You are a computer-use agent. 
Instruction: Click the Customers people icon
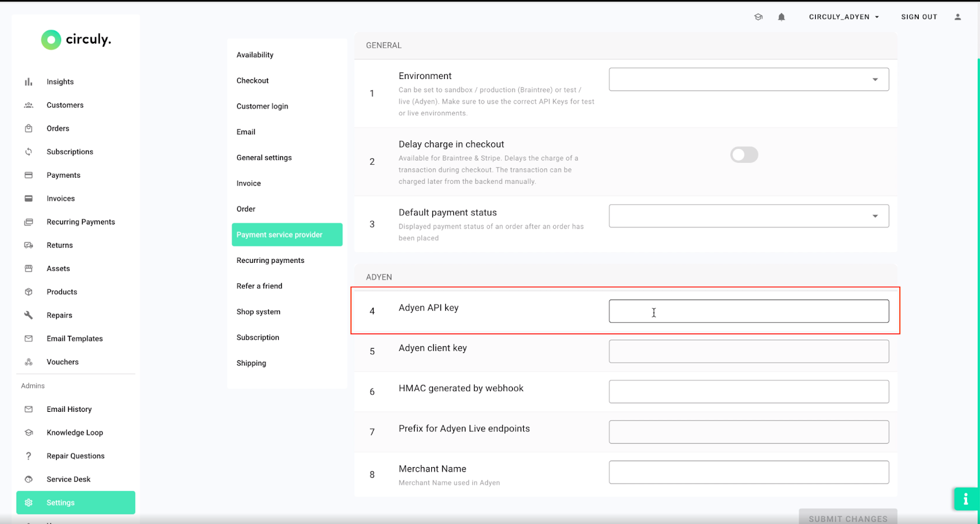(28, 105)
